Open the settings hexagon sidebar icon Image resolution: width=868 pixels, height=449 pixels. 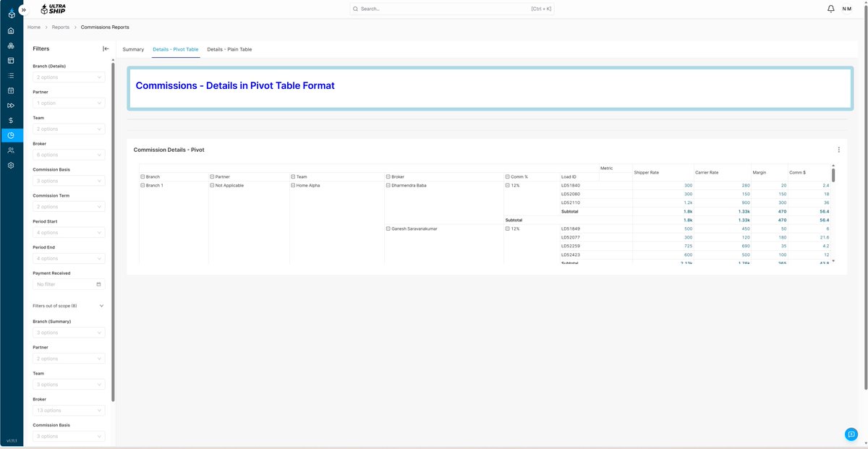click(11, 165)
